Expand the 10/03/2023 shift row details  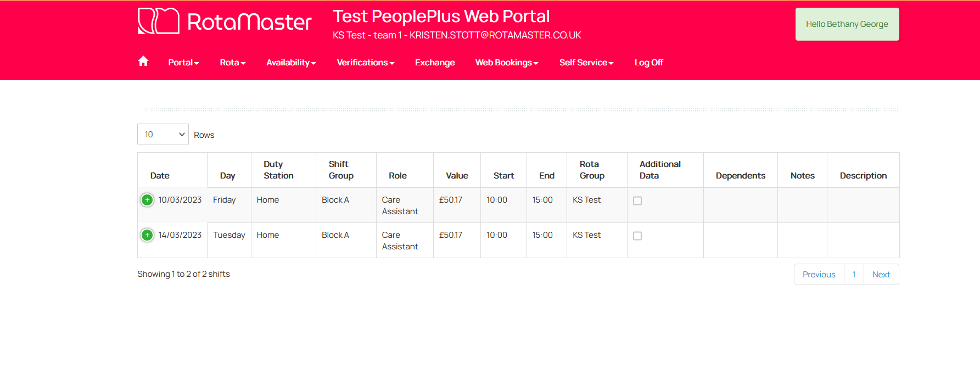147,200
